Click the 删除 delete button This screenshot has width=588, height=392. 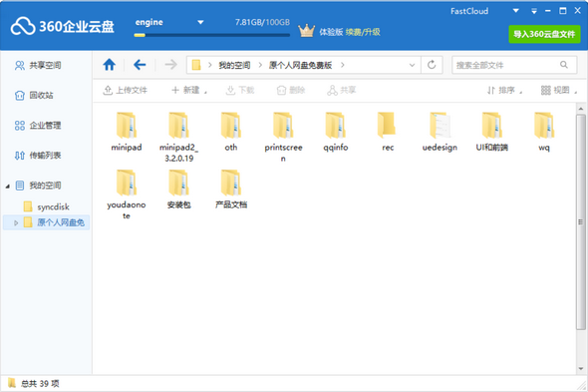coord(291,90)
